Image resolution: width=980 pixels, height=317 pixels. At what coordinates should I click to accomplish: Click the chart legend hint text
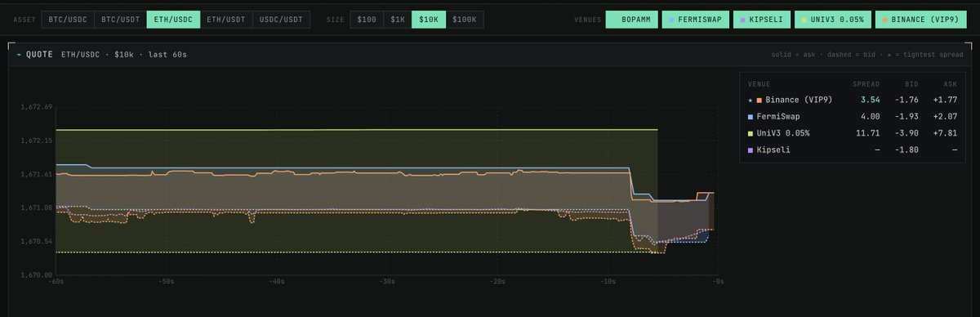point(867,55)
